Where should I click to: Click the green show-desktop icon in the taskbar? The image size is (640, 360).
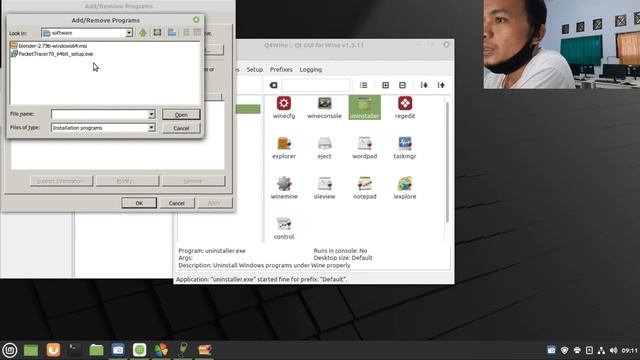[x=31, y=350]
